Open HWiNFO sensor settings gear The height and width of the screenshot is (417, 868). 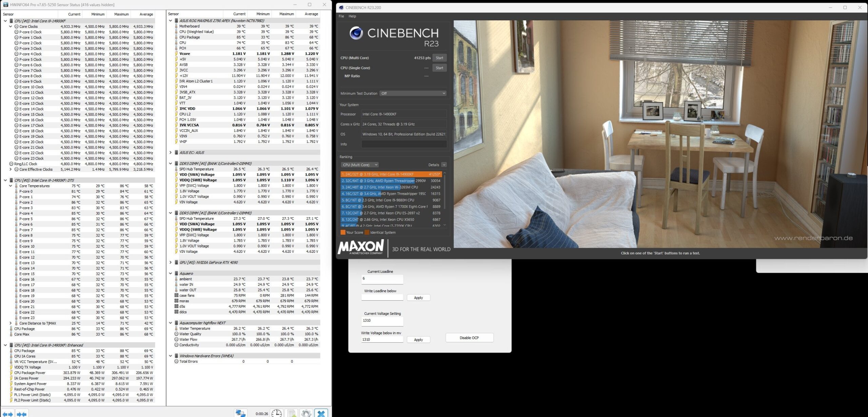[x=306, y=413]
